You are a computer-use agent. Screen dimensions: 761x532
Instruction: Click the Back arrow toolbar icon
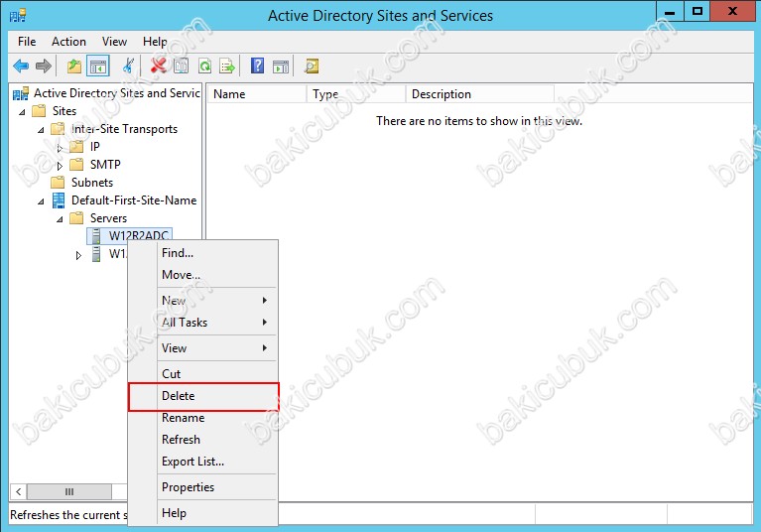tap(21, 66)
